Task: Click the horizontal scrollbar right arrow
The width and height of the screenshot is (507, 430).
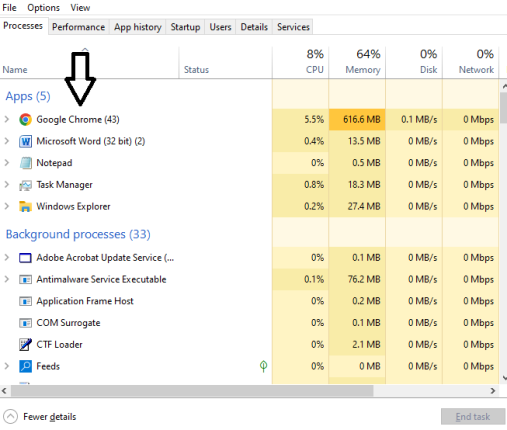Action: coord(493,391)
